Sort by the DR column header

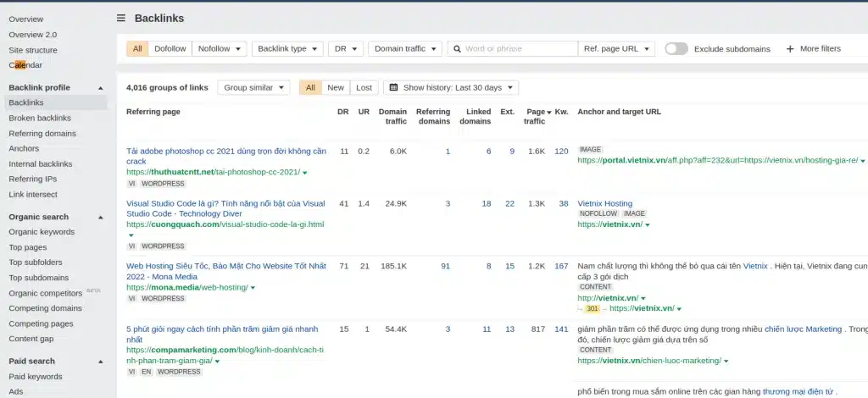(x=343, y=112)
